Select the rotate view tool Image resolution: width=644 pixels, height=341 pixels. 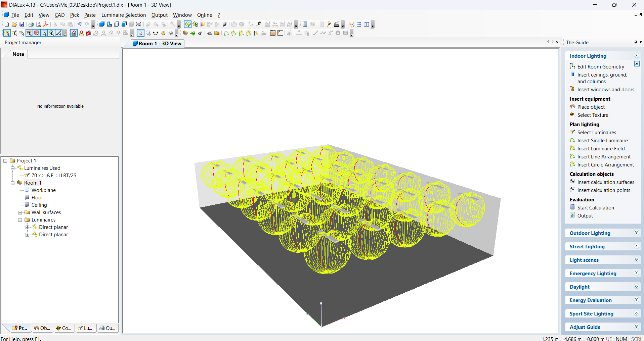pyautogui.click(x=156, y=33)
